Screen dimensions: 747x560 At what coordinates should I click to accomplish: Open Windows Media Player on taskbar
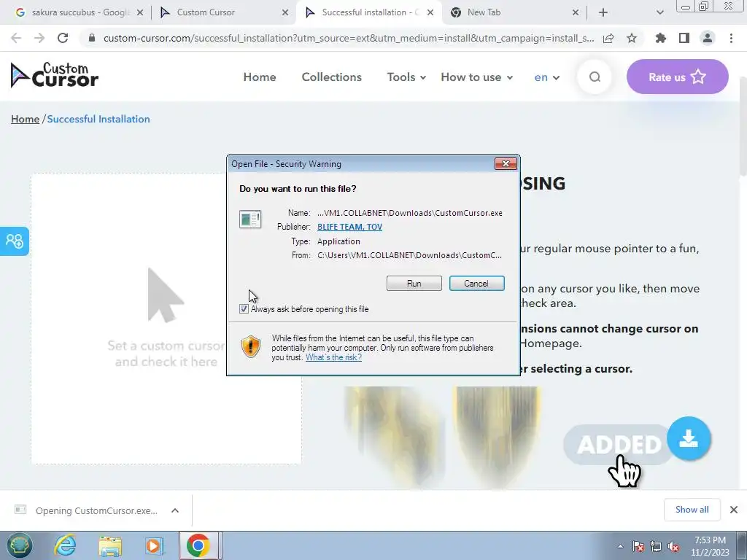pyautogui.click(x=154, y=545)
